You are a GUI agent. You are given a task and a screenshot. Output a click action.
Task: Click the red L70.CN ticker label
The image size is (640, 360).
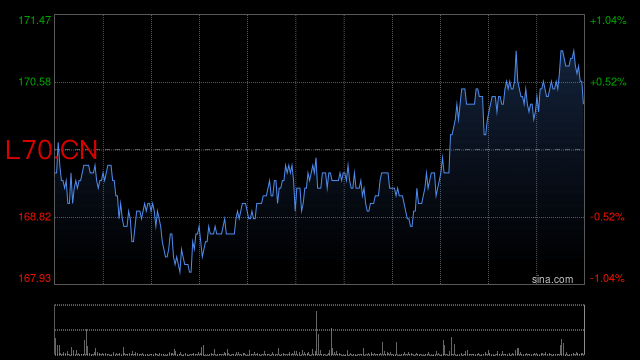[51, 150]
